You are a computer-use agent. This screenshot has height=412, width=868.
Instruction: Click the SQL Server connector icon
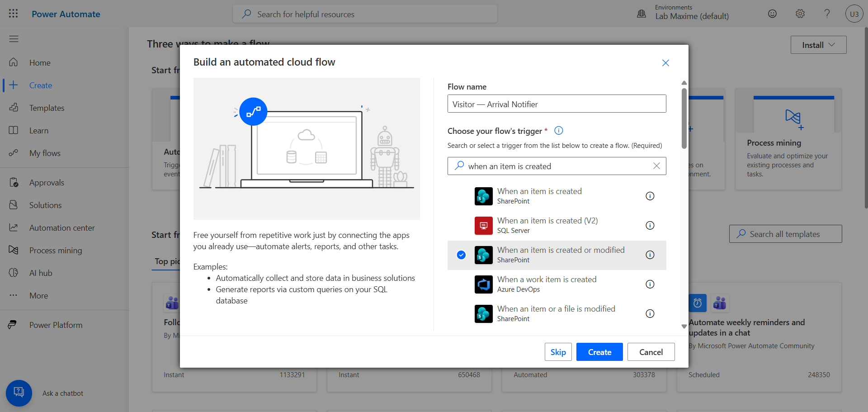pos(484,226)
